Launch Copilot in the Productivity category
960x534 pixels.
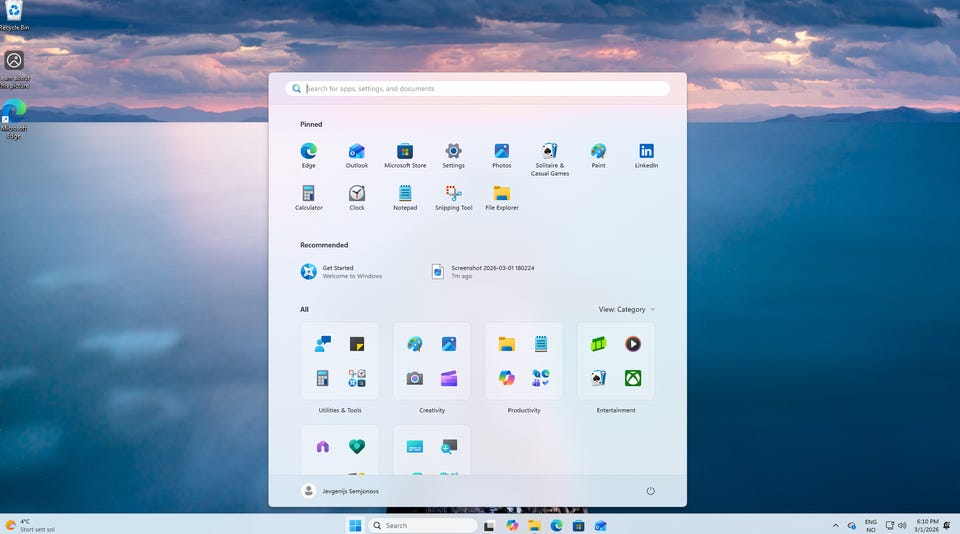tap(506, 378)
